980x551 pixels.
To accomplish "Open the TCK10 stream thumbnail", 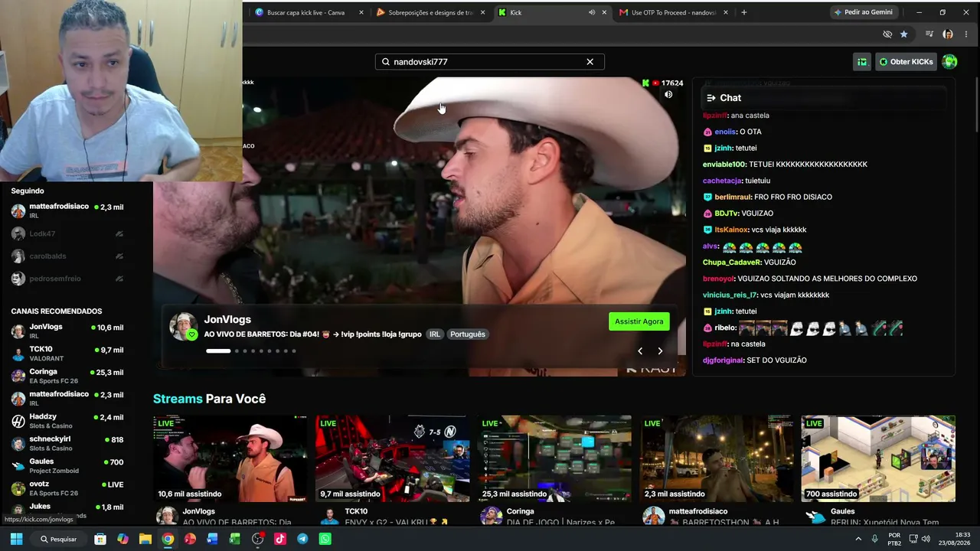I will click(392, 458).
